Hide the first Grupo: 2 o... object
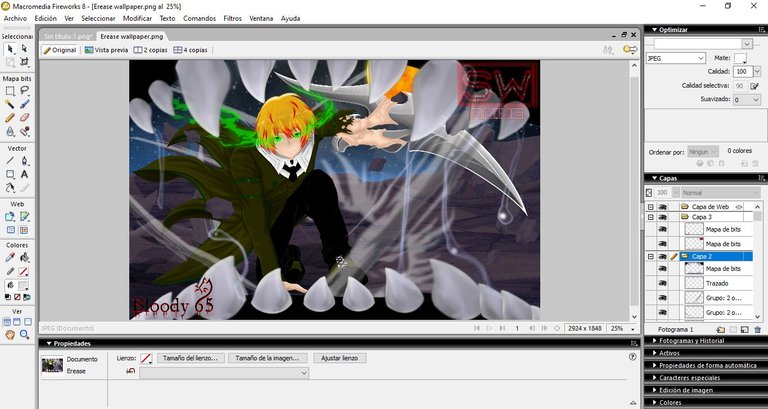Viewport: 768px width, 409px height. tap(662, 297)
